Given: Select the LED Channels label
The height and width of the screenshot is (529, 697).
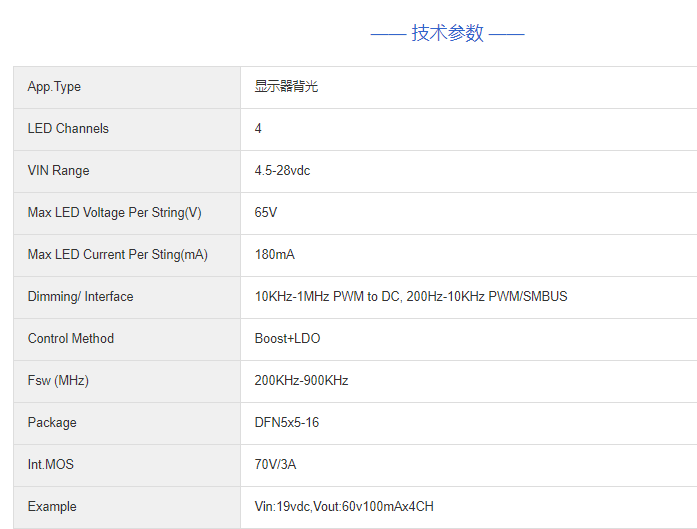Looking at the screenshot, I should point(68,129).
